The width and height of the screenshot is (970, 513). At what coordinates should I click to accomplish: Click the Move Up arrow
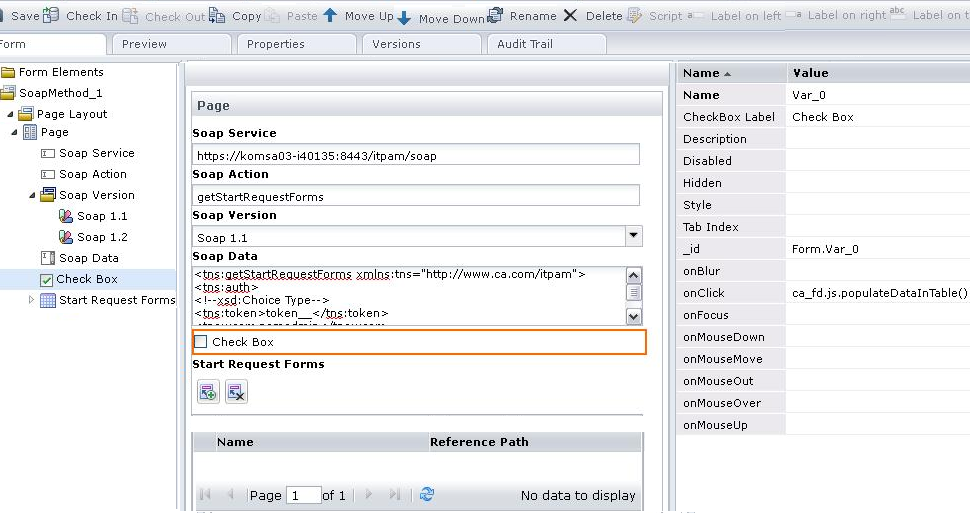(x=331, y=16)
